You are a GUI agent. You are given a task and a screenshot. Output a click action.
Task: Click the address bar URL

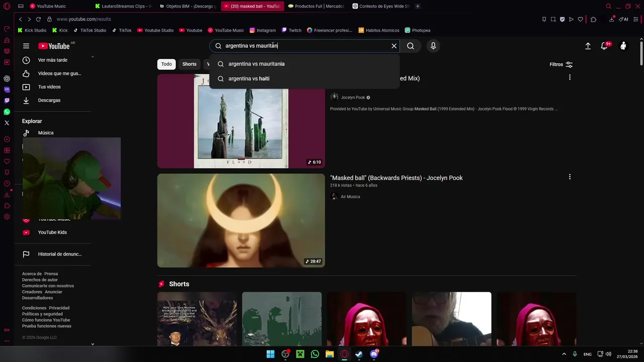point(84,19)
